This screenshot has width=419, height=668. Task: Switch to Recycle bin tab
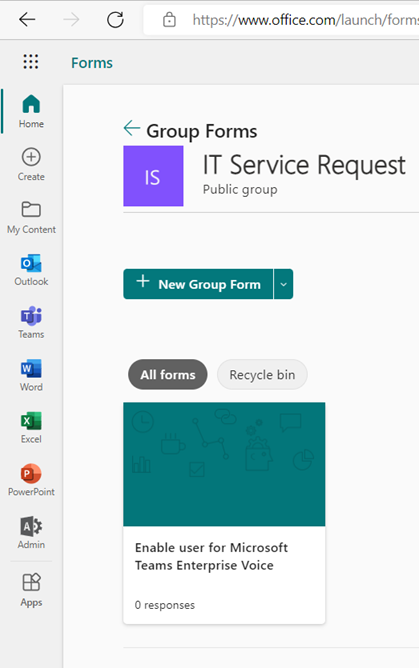262,374
